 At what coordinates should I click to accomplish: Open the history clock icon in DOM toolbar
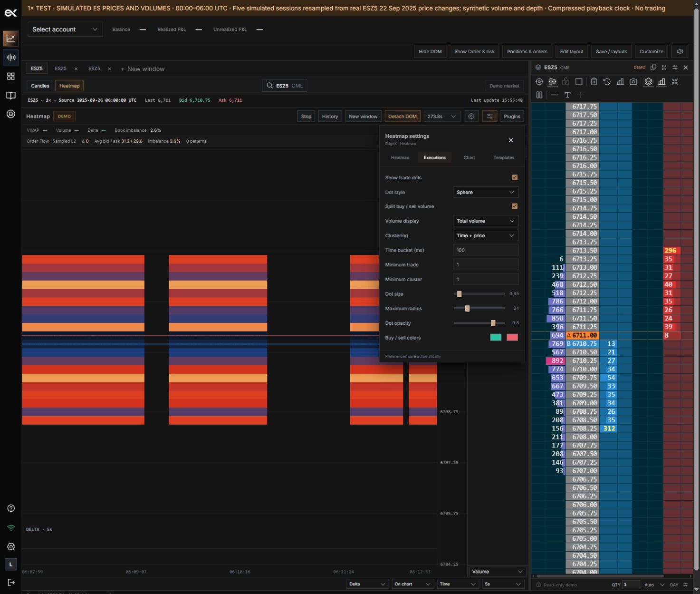tap(607, 82)
